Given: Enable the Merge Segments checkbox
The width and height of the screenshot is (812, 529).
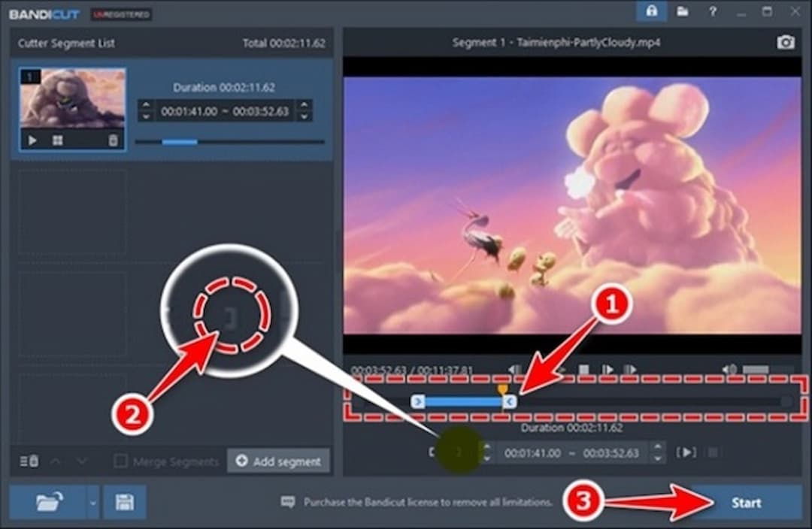Looking at the screenshot, I should (120, 461).
